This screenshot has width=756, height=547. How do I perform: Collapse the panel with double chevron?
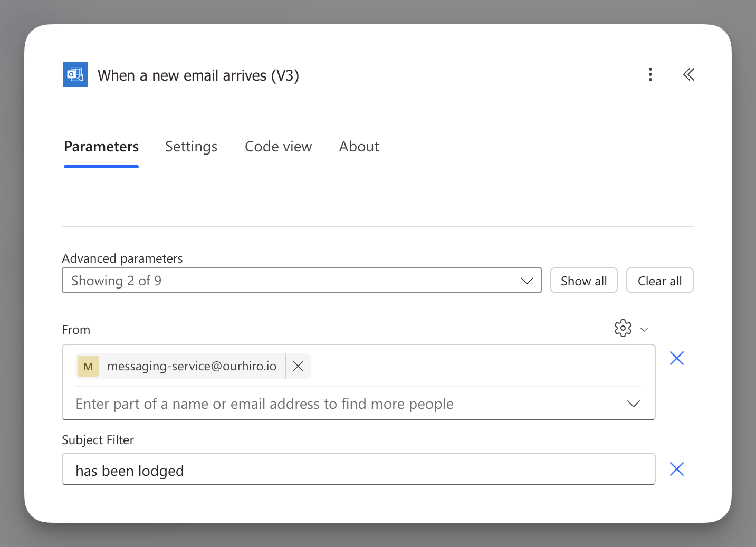tap(688, 74)
